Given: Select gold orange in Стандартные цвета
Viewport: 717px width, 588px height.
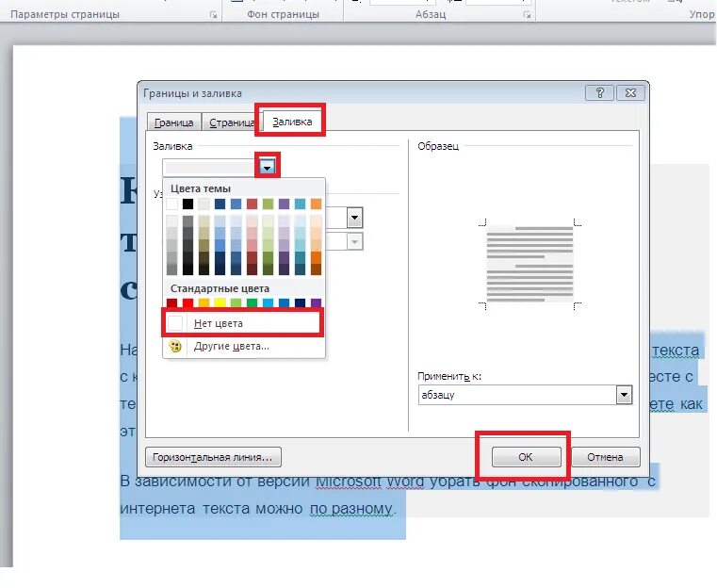Looking at the screenshot, I should click(204, 302).
